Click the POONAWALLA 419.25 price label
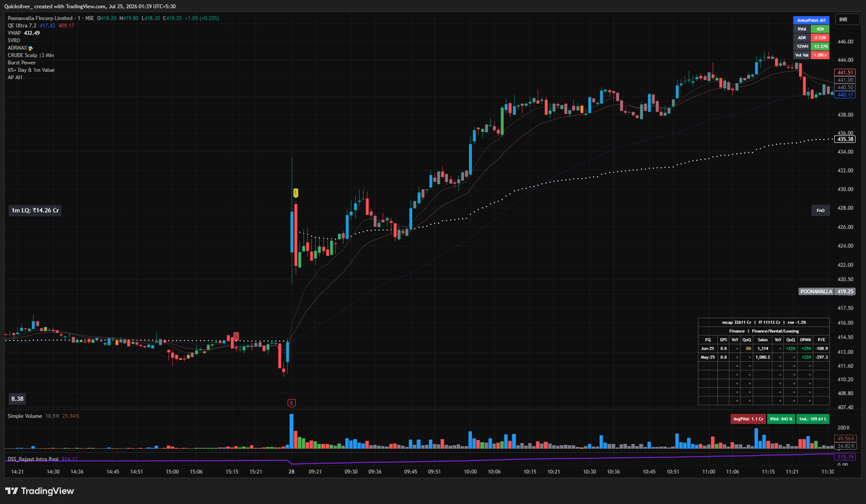The width and height of the screenshot is (866, 504). click(827, 291)
